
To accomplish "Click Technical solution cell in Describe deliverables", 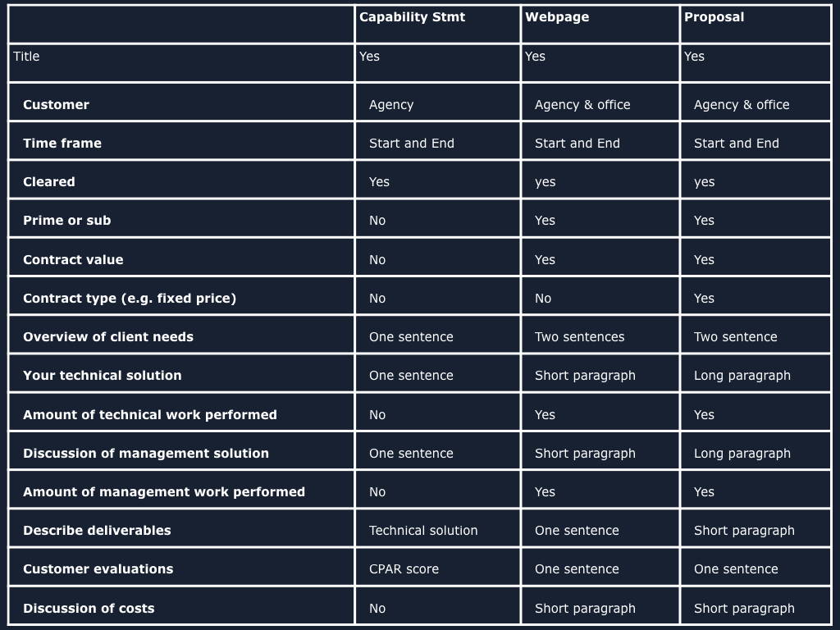I will (x=423, y=531).
